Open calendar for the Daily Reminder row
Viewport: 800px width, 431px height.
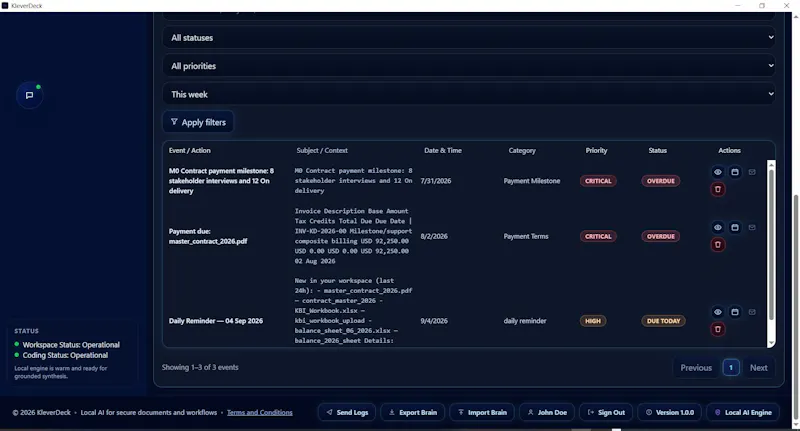pyautogui.click(x=735, y=312)
